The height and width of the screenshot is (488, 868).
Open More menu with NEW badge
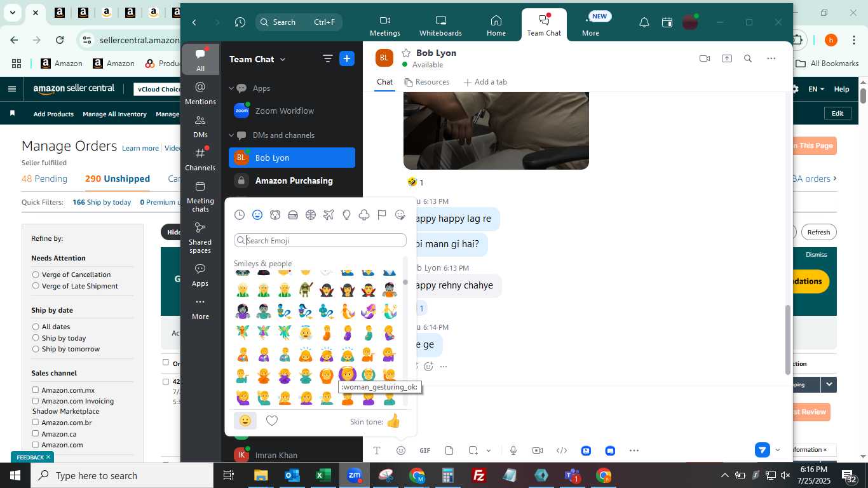pyautogui.click(x=591, y=25)
